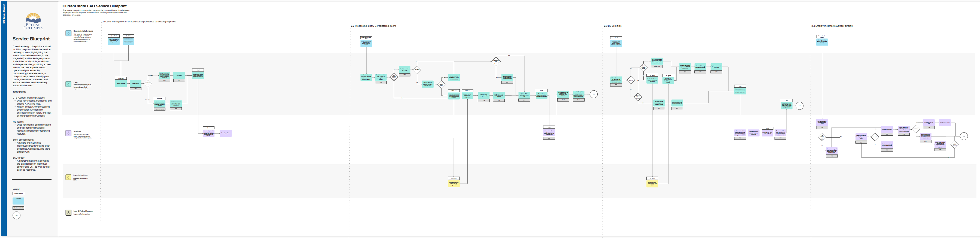Viewport: 980px width, 238px height.
Task: Select the End circle in the Legend
Action: 16,215
